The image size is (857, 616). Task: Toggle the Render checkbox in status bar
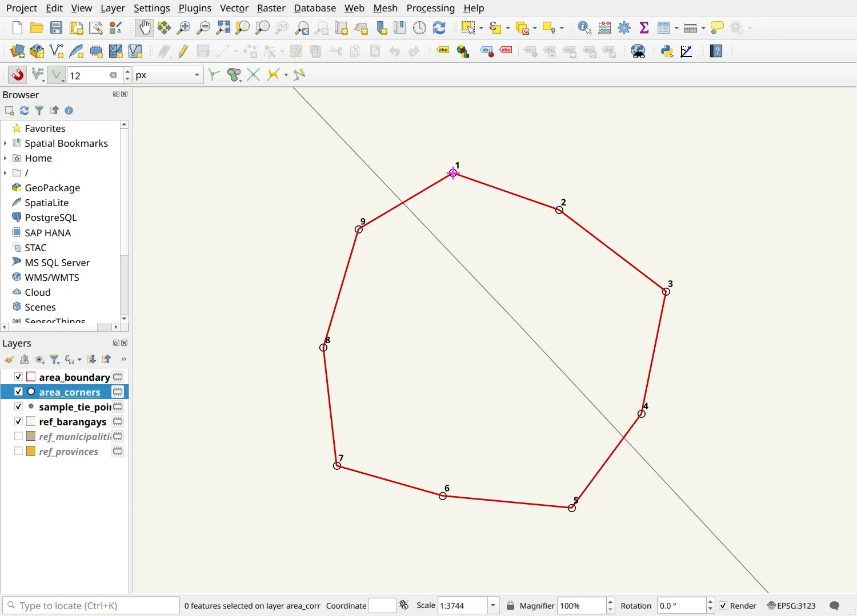(723, 606)
